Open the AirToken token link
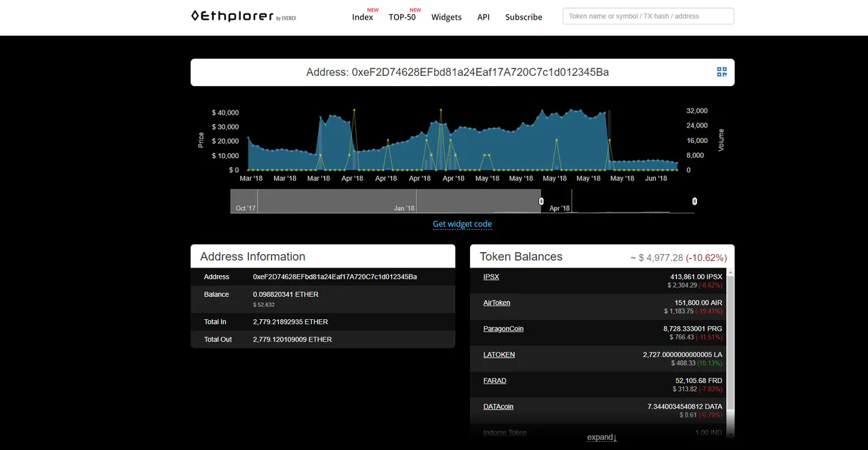 click(x=497, y=303)
